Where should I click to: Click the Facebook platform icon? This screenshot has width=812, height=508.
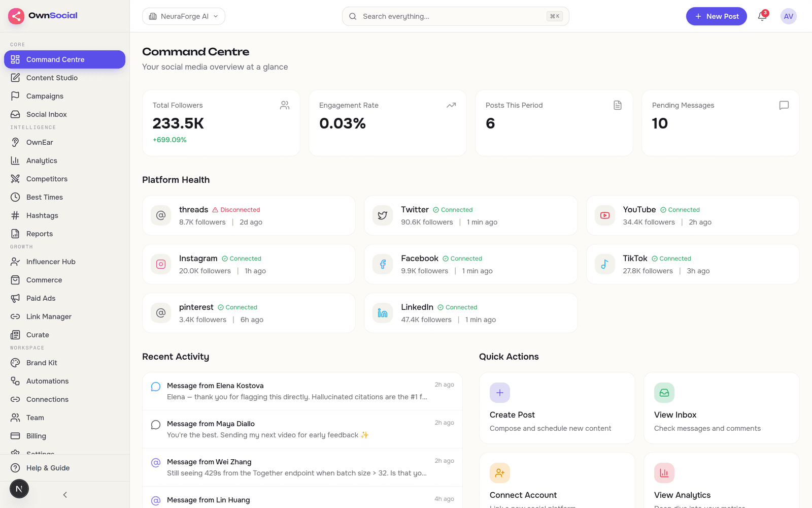[x=383, y=264]
